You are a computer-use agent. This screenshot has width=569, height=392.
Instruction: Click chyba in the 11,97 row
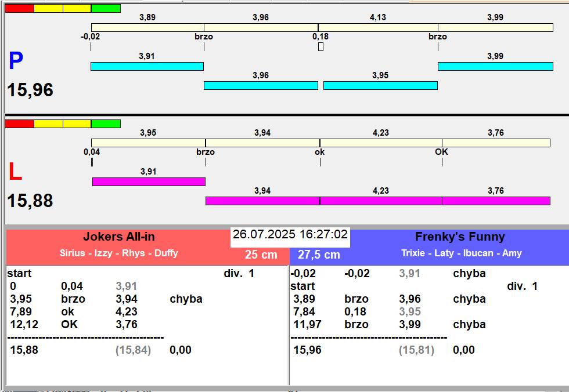tap(470, 325)
